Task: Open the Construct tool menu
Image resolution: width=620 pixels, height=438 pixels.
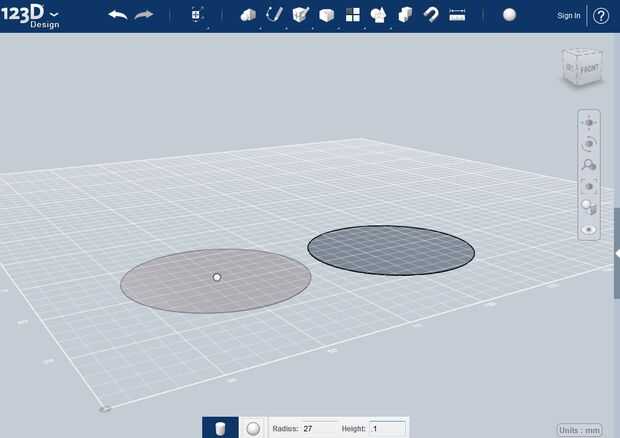Action: [x=301, y=15]
